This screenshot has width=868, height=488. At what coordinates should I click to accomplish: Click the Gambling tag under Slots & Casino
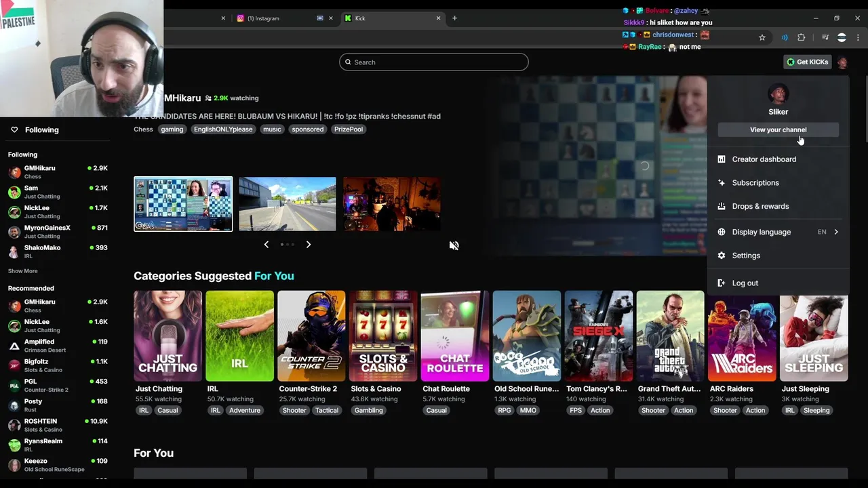pos(369,411)
